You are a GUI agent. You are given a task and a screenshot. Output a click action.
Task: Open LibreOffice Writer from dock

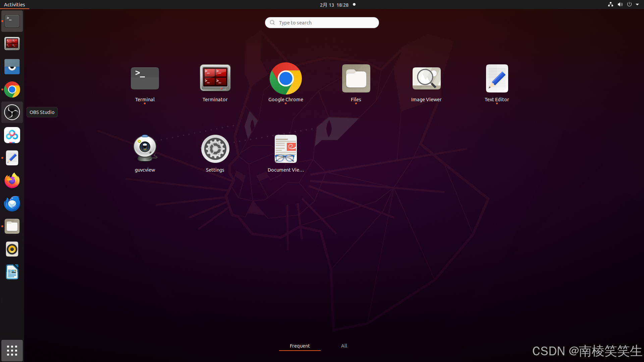(x=12, y=272)
